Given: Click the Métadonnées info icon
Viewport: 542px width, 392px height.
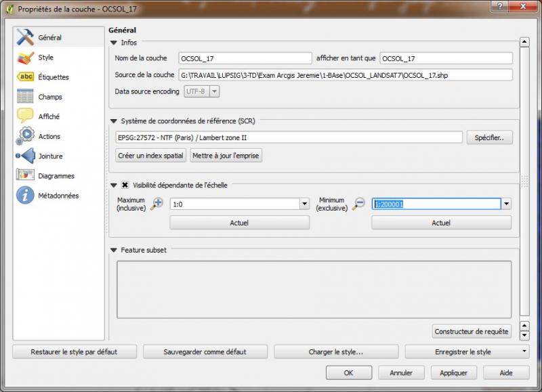Looking at the screenshot, I should (26, 196).
